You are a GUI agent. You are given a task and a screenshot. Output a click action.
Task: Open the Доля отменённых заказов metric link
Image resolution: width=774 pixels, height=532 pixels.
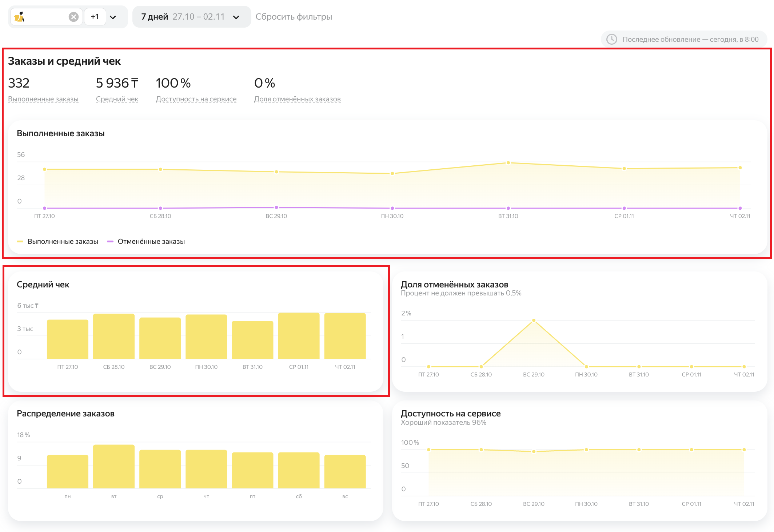point(297,99)
